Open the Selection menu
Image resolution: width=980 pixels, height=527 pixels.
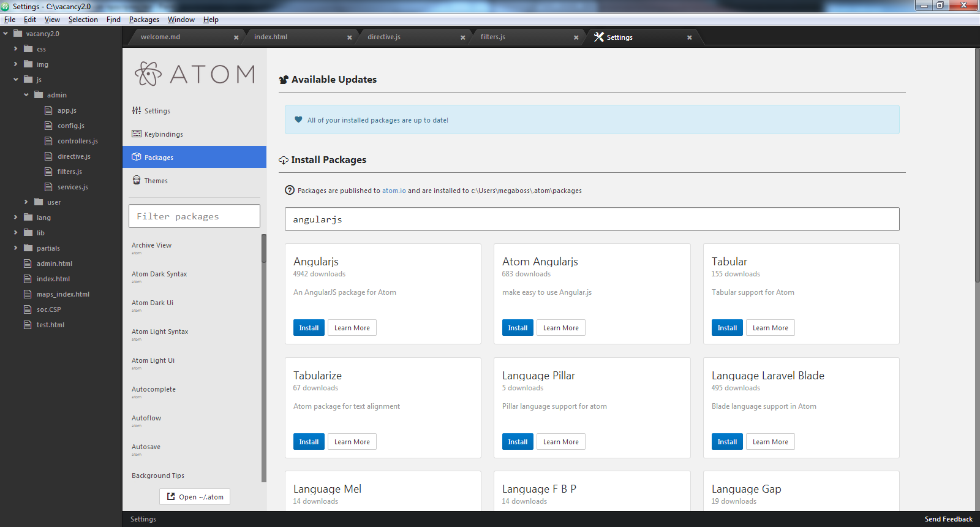(x=83, y=20)
